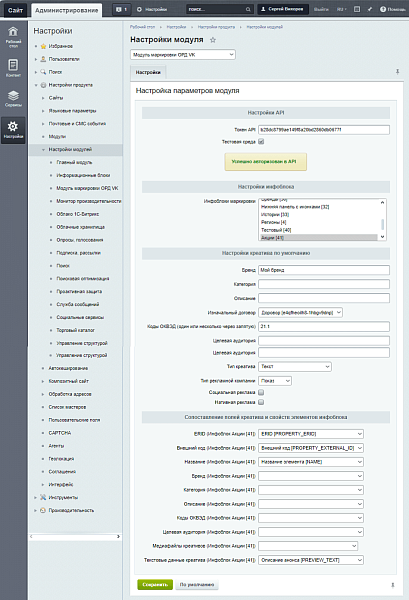The width and height of the screenshot is (409, 600).
Task: Click the sidebar horizontal scrollbar track
Action: (75, 536)
